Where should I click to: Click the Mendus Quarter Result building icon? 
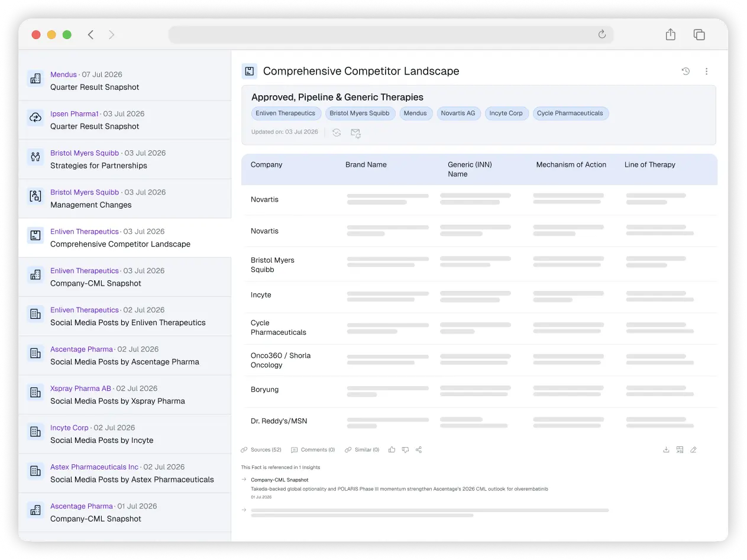(35, 78)
